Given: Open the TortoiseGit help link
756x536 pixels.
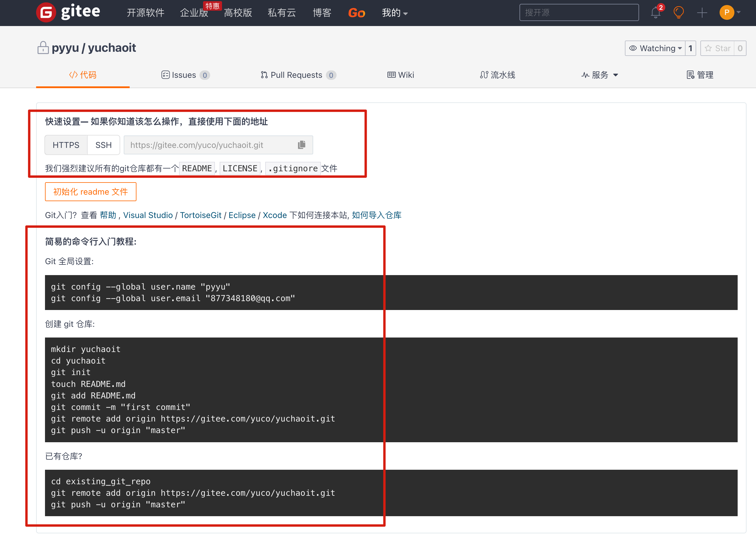Looking at the screenshot, I should pos(200,215).
